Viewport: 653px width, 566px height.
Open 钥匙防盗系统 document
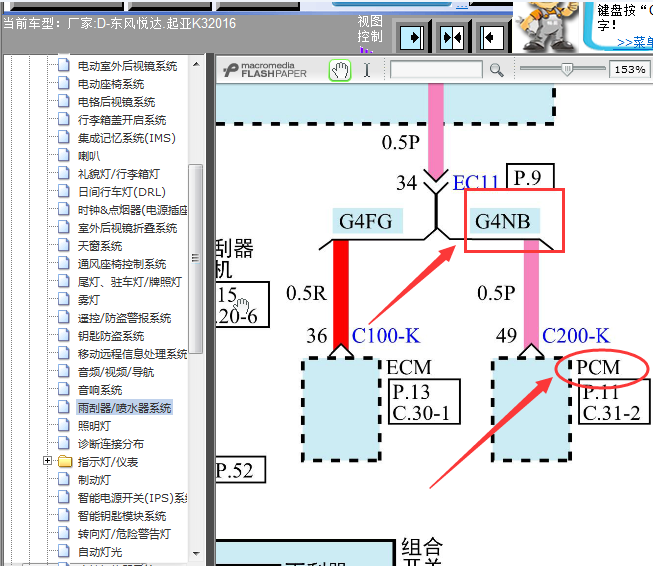point(111,336)
